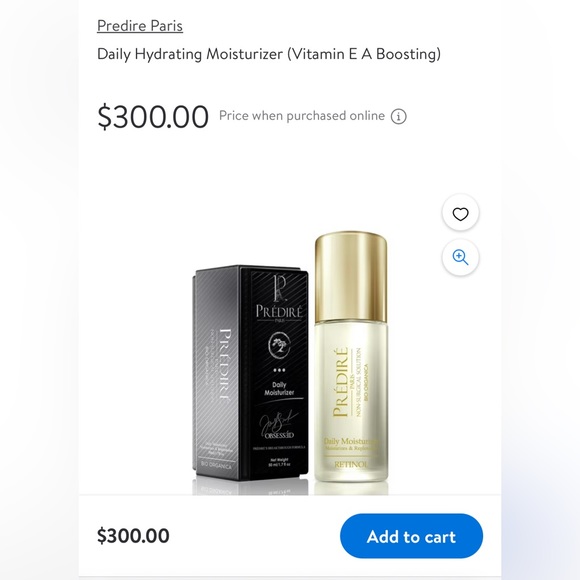
Task: Open the price info circle icon
Action: click(398, 117)
